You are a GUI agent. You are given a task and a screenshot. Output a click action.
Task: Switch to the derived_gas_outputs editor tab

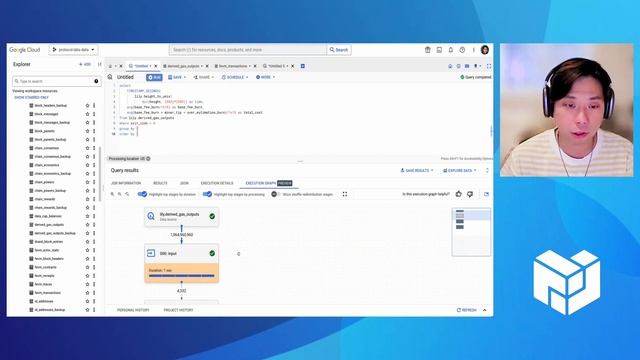click(183, 66)
